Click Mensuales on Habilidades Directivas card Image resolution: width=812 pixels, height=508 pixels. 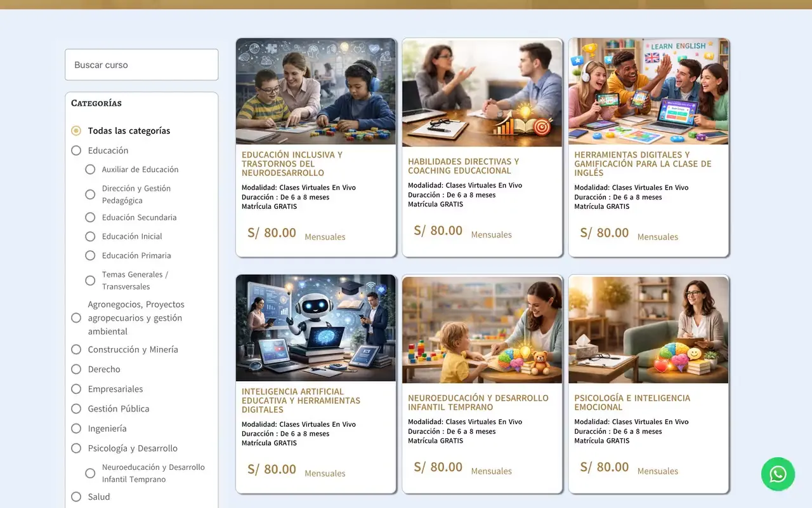(491, 235)
